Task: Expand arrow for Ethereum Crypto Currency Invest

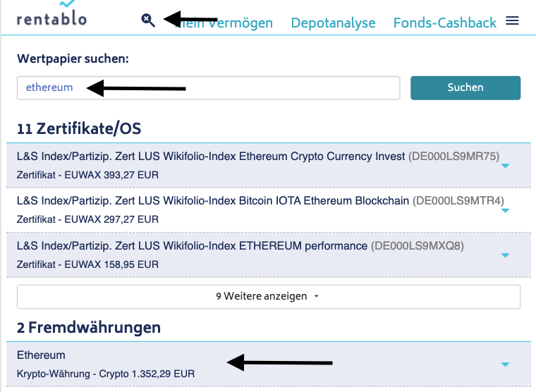Action: point(504,166)
